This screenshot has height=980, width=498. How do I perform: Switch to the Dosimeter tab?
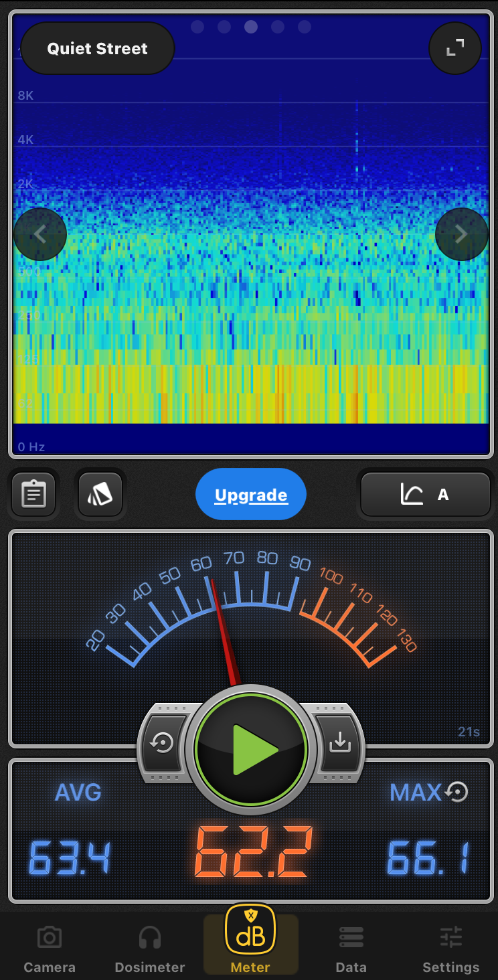point(150,949)
